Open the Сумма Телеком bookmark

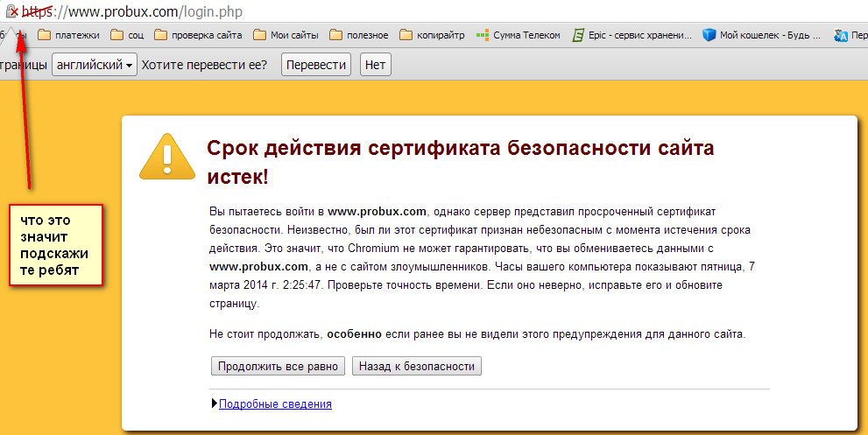pos(517,36)
